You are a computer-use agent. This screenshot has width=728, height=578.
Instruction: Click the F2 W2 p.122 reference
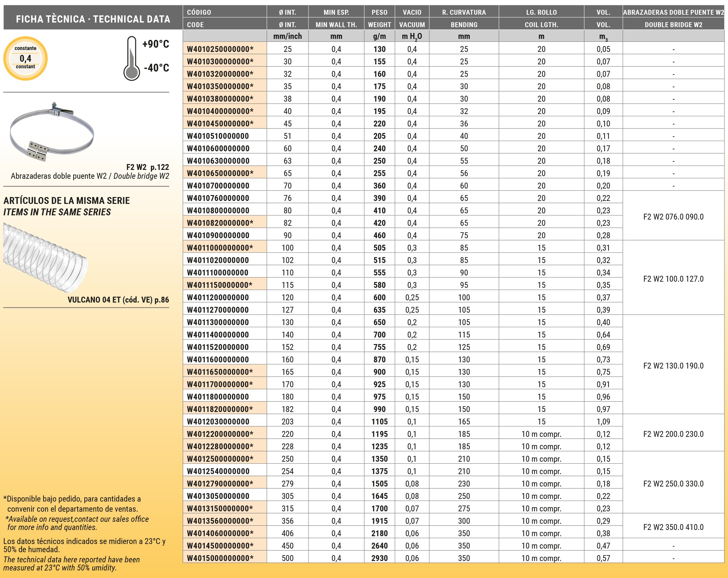coord(147,167)
